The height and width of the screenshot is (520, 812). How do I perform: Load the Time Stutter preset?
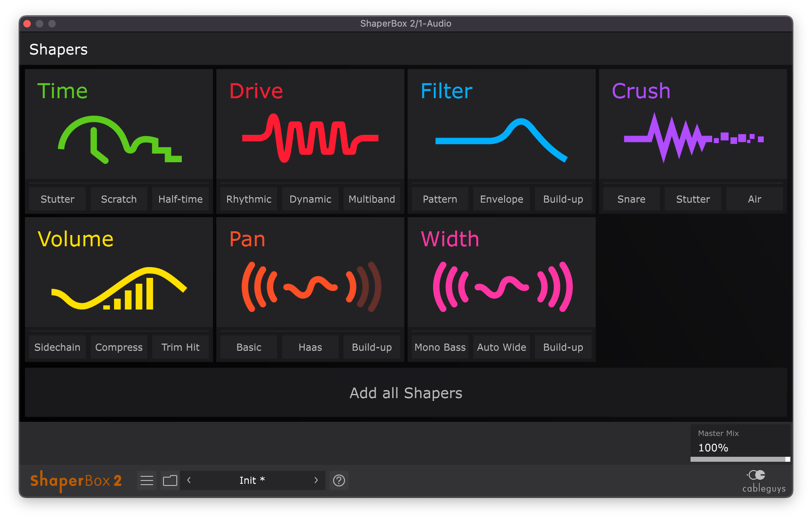(x=57, y=199)
